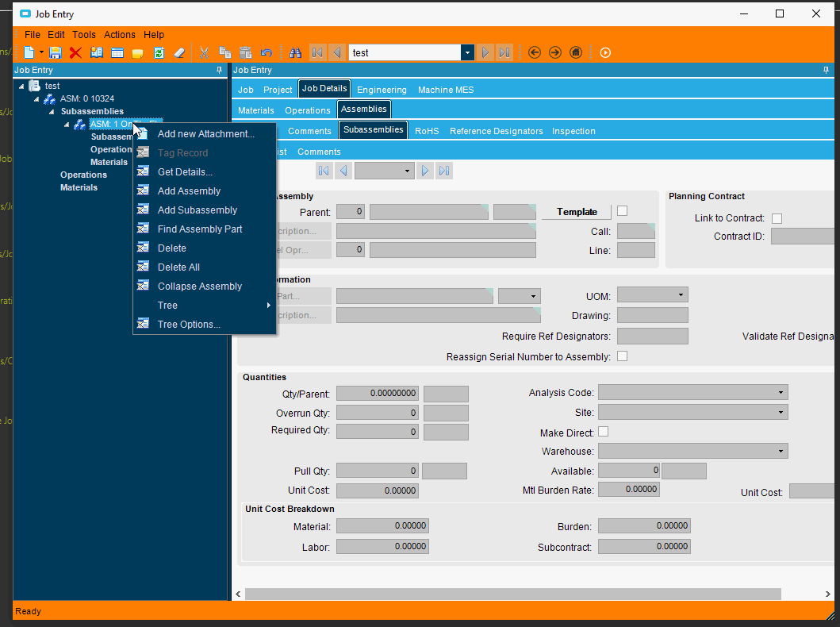
Task: Go to next subassembly record in navigator
Action: coord(425,171)
